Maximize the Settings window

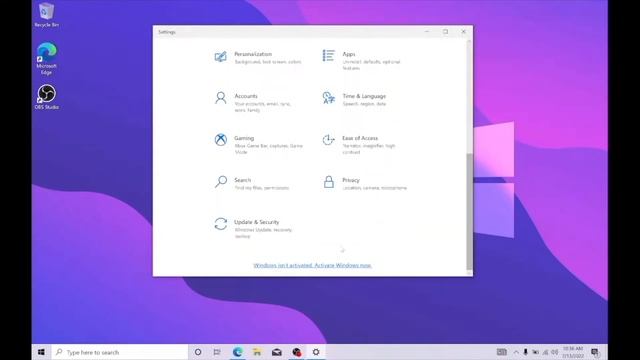point(445,31)
